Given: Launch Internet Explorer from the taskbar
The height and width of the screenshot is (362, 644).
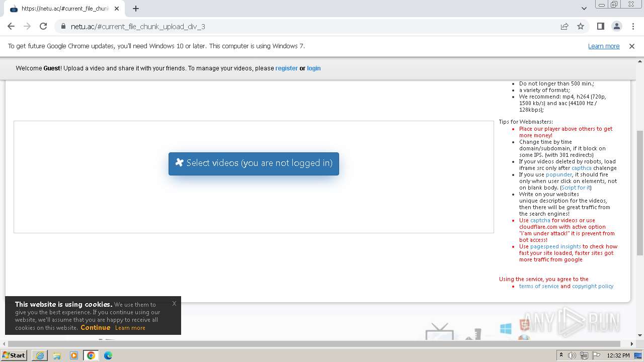Looking at the screenshot, I should coord(40,355).
